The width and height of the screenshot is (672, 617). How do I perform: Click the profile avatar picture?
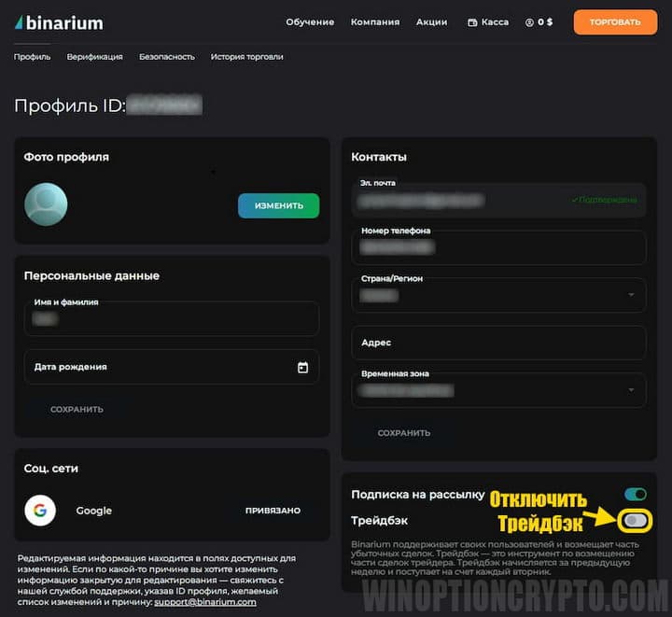[x=46, y=204]
